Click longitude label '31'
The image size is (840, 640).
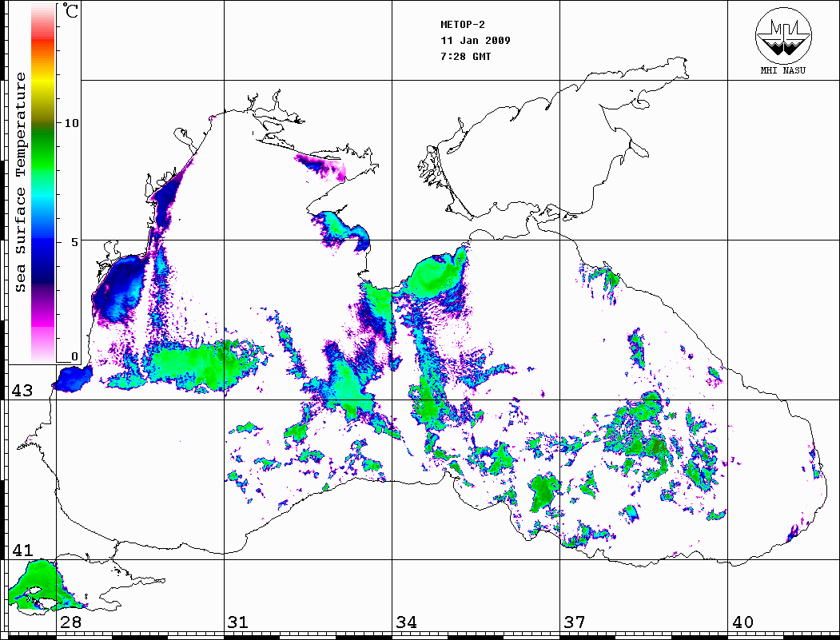tap(238, 622)
